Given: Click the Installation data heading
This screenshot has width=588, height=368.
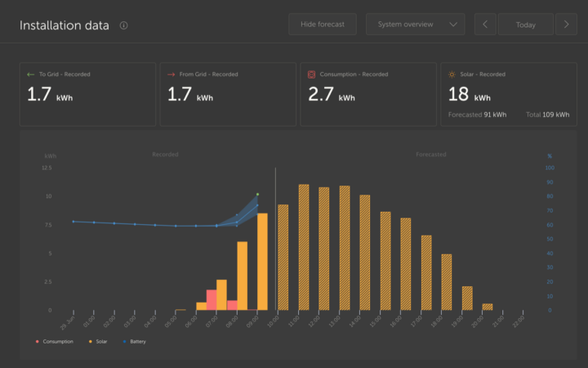Looking at the screenshot, I should click(x=65, y=25).
